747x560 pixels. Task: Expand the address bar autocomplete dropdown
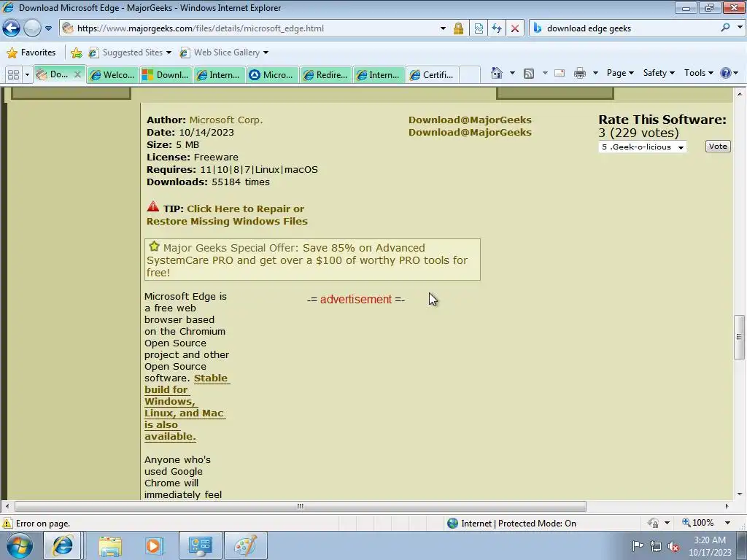tap(443, 28)
